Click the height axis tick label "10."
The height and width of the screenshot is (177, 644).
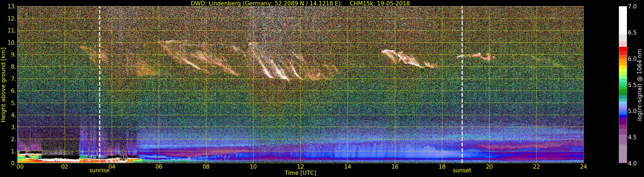[x=12, y=43]
